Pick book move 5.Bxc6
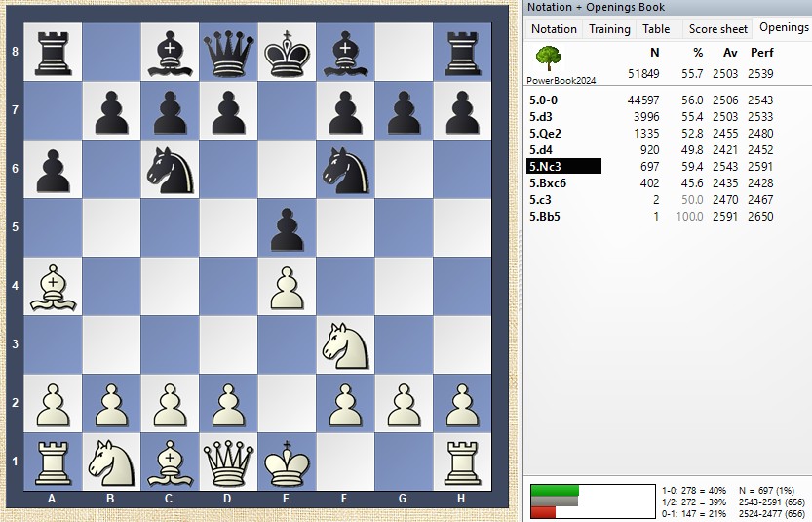The height and width of the screenshot is (522, 812). click(x=548, y=182)
